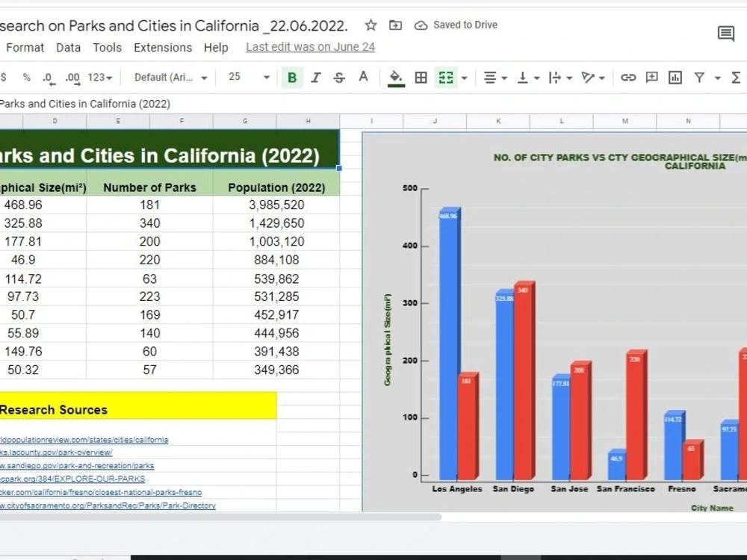This screenshot has width=747, height=560.
Task: Select cell with population 3,985,520
Action: (276, 205)
